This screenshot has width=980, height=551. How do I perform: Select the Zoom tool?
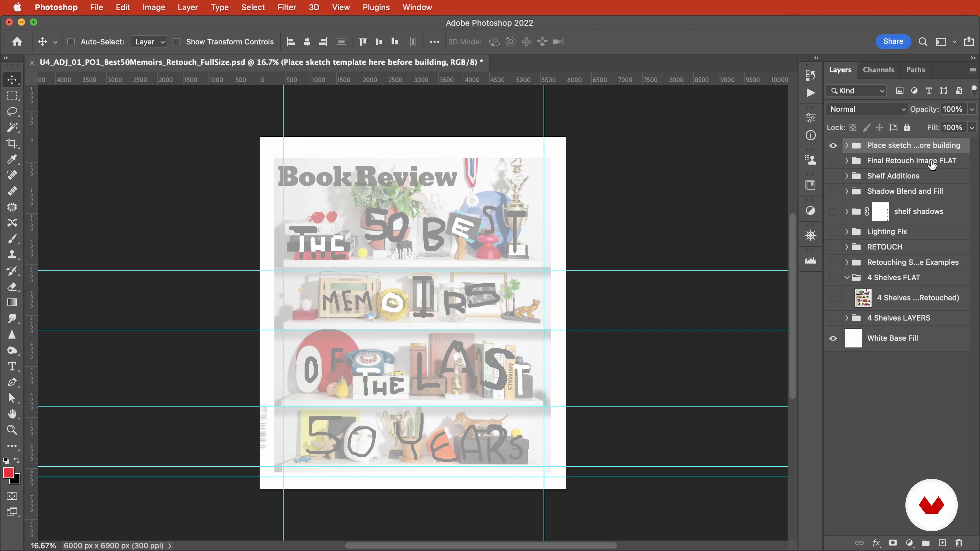pyautogui.click(x=12, y=430)
